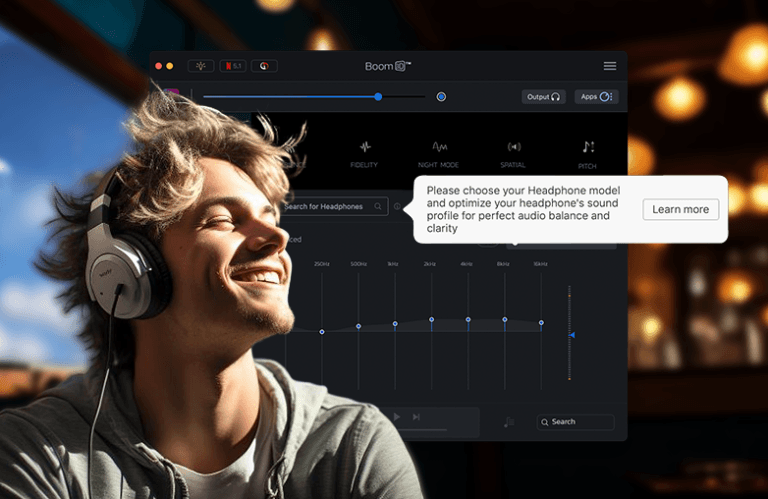Open the hamburger menu in Boom
This screenshot has height=499, width=768.
click(610, 66)
